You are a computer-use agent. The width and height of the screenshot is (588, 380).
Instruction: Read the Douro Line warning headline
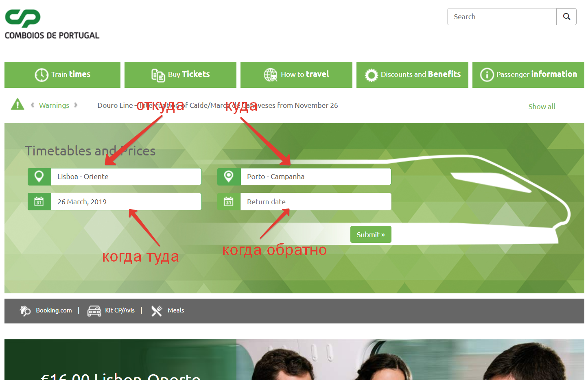(x=218, y=105)
